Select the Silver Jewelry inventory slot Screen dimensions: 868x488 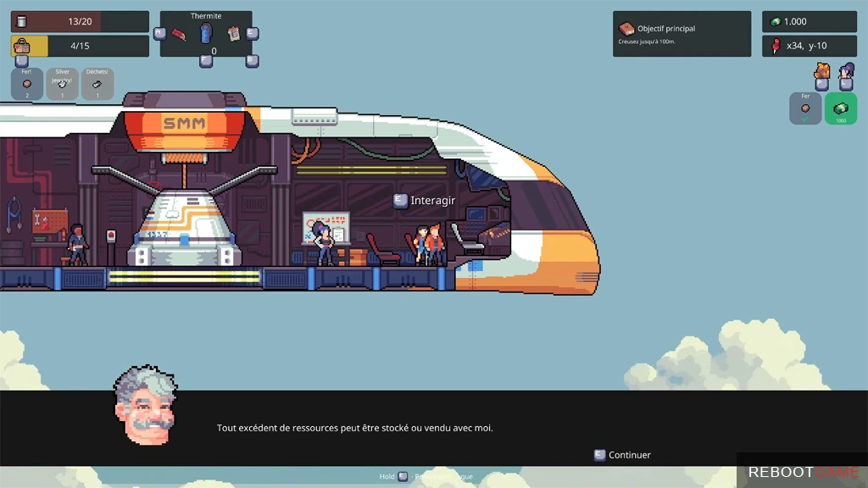[62, 84]
